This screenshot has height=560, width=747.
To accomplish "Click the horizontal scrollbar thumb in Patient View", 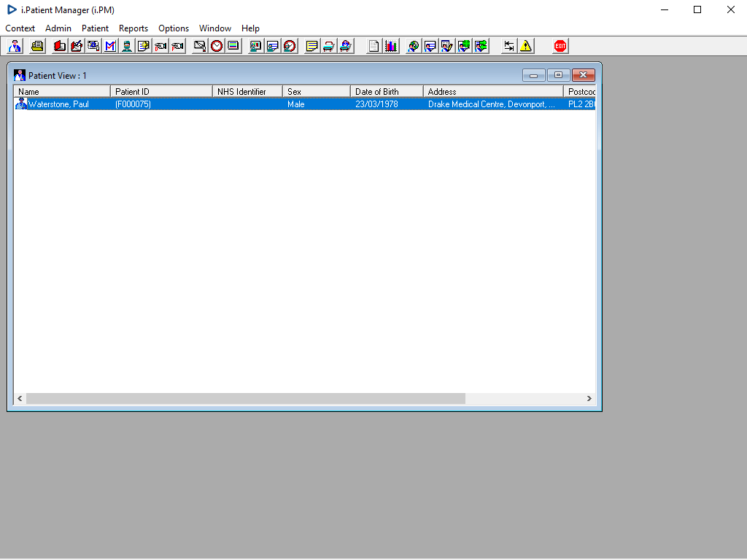I will pos(246,399).
